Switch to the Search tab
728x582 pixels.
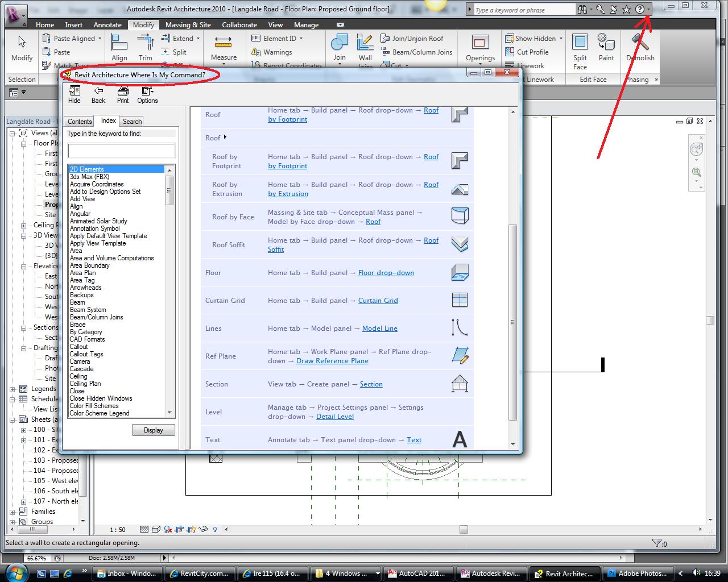[x=132, y=122]
